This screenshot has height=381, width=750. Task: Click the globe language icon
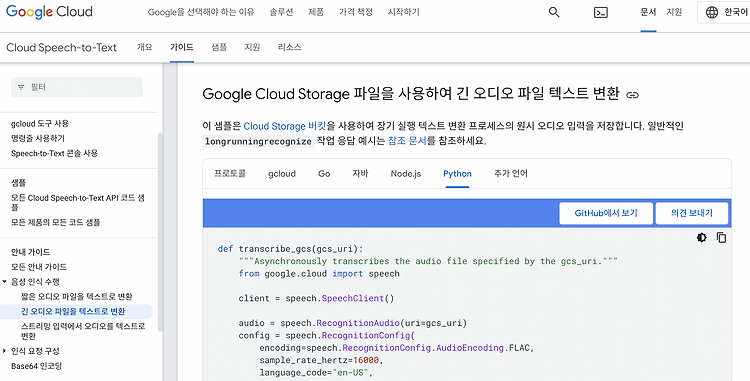pos(712,12)
